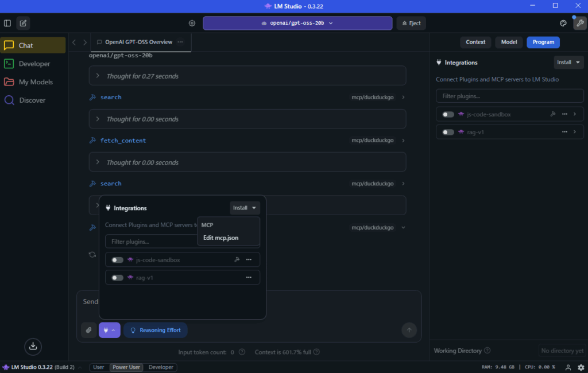The image size is (588, 373).
Task: Toggle js-code-sandbox in the popup
Action: point(117,260)
